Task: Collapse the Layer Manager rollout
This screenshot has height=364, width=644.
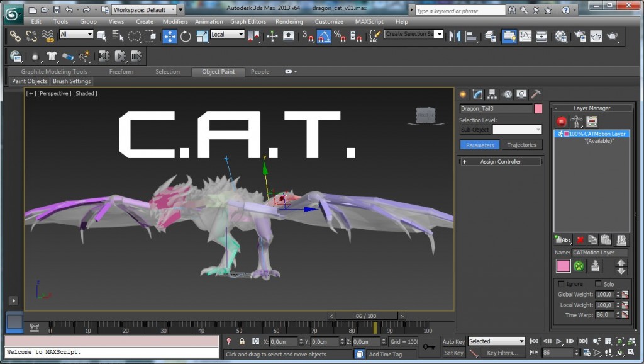Action: point(591,108)
